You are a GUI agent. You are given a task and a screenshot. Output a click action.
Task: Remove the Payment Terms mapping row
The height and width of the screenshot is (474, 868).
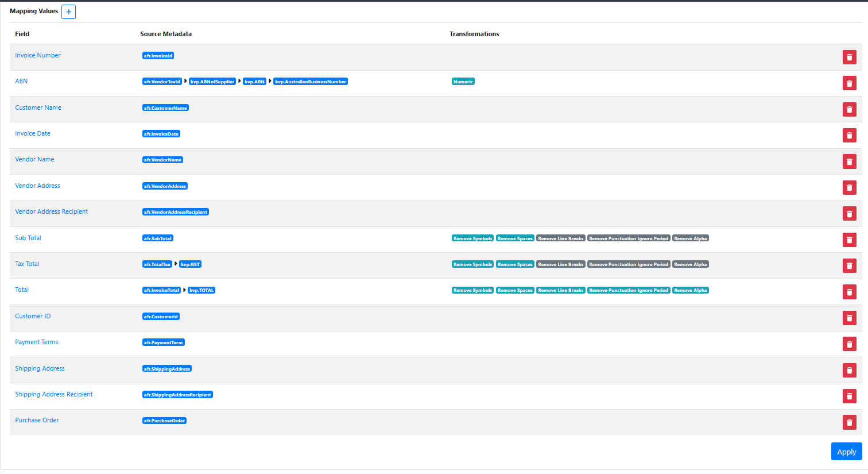point(849,344)
